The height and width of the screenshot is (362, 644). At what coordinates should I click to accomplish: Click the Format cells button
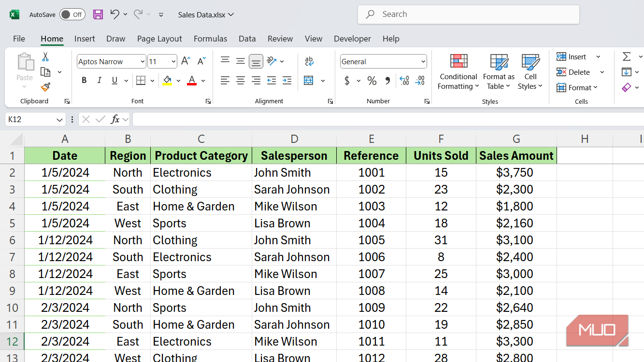click(577, 87)
